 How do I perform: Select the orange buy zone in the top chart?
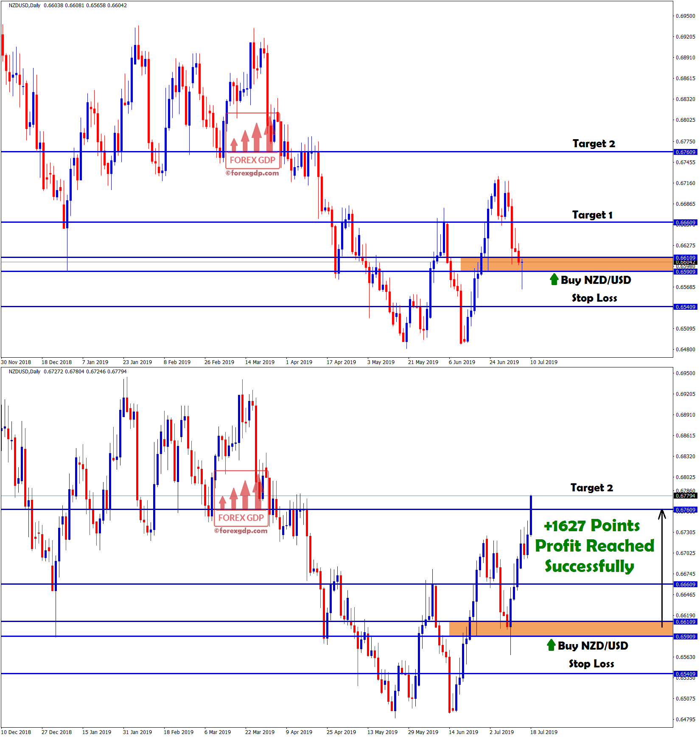click(567, 264)
